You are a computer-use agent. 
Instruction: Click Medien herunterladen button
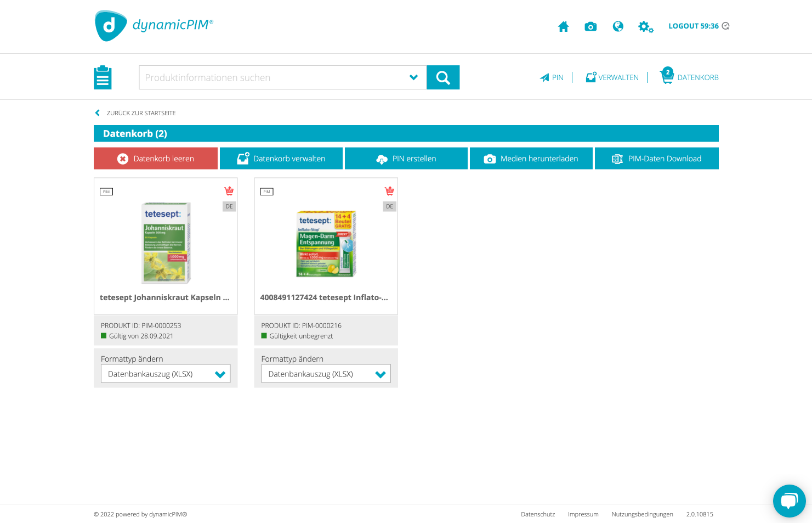click(x=531, y=159)
